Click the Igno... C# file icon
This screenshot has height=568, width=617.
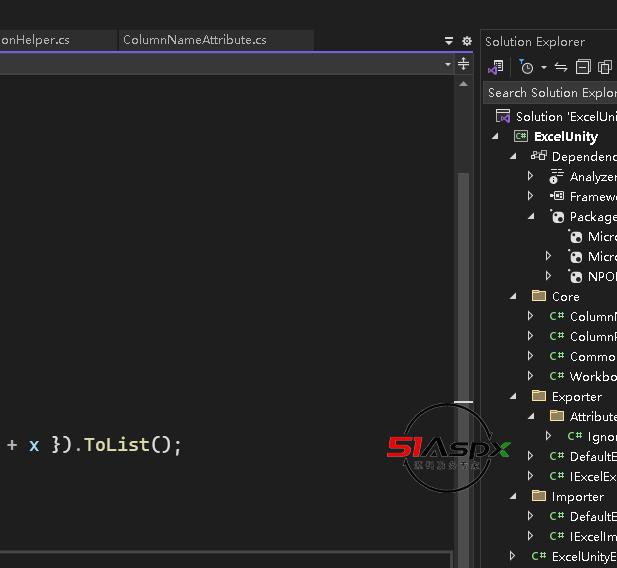[575, 436]
